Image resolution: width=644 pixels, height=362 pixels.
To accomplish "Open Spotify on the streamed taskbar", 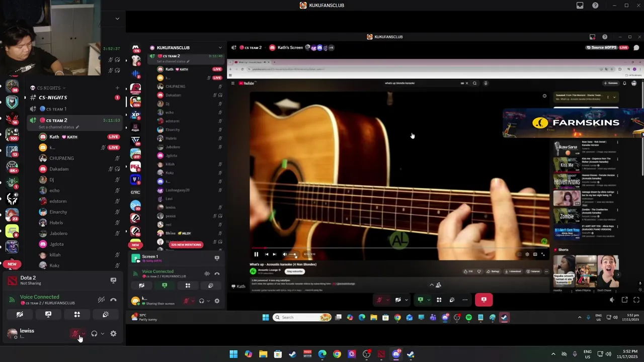I will click(x=469, y=317).
